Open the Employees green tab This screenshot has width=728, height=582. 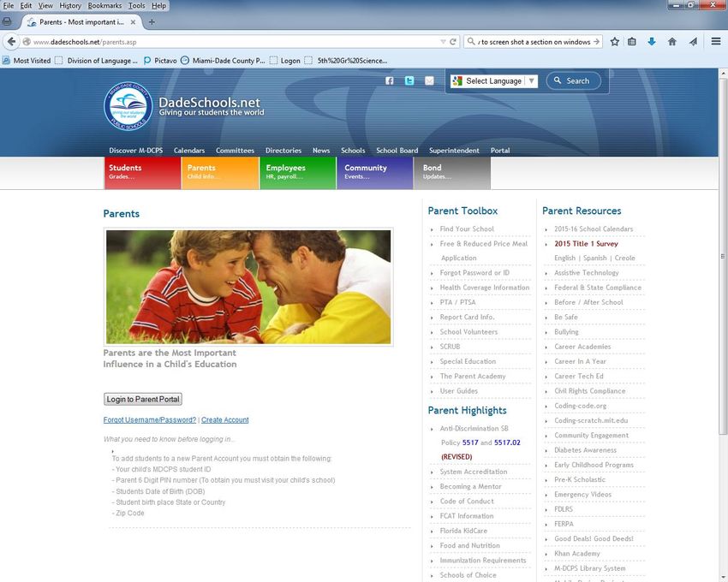point(298,173)
